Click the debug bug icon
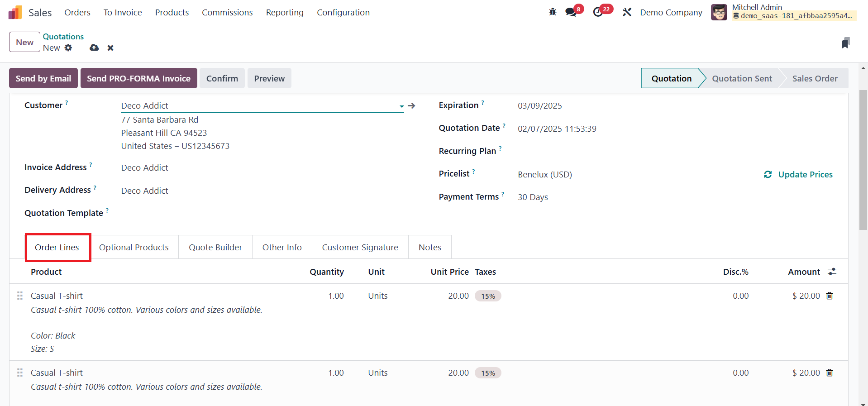This screenshot has height=406, width=868. 553,12
